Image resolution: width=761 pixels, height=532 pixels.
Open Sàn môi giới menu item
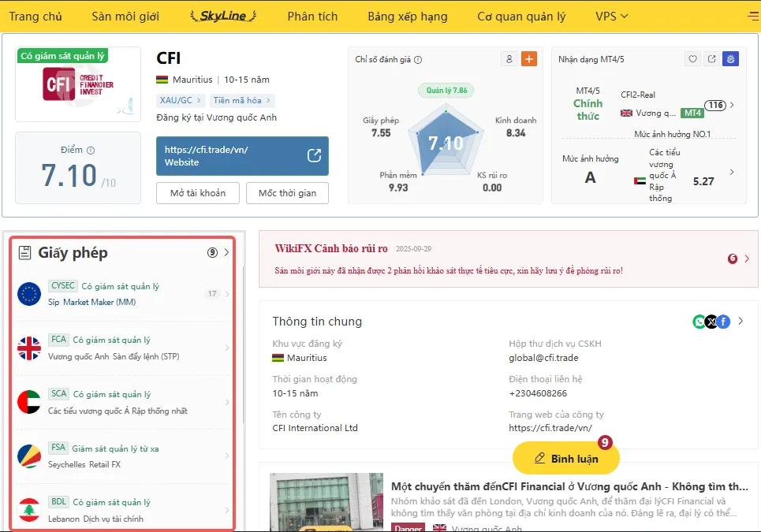125,16
